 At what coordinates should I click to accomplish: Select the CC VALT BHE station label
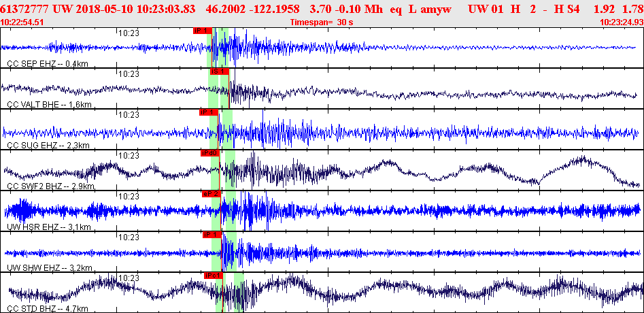tap(49, 104)
